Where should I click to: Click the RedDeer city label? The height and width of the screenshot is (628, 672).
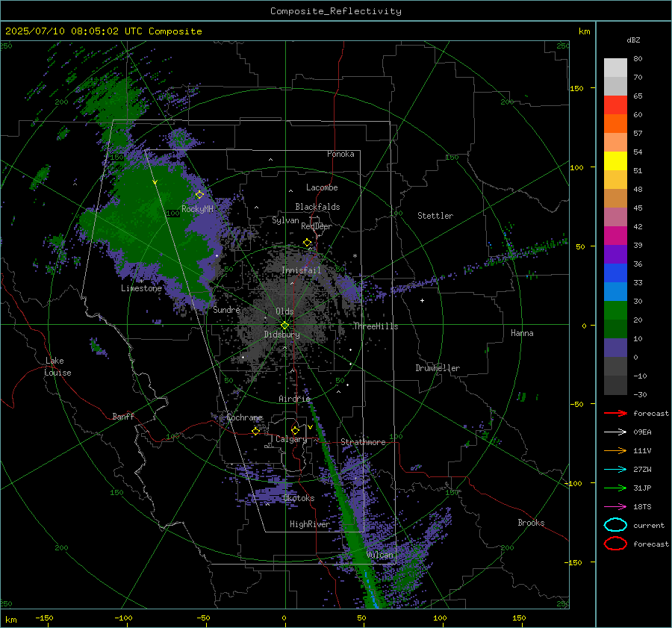(317, 226)
